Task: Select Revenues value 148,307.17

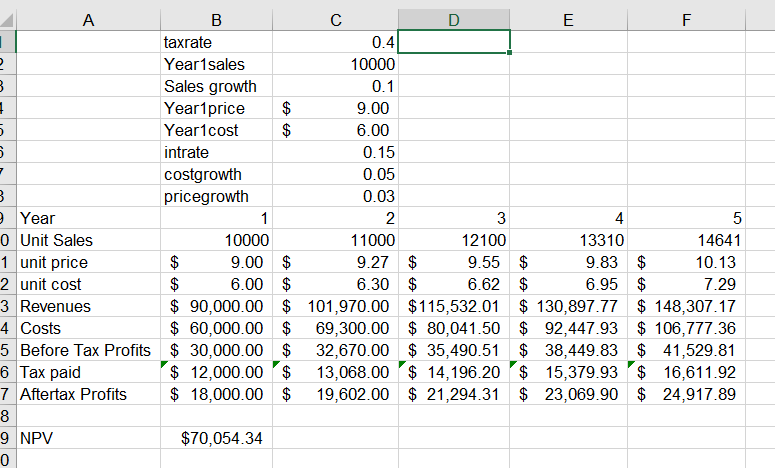Action: [686, 306]
